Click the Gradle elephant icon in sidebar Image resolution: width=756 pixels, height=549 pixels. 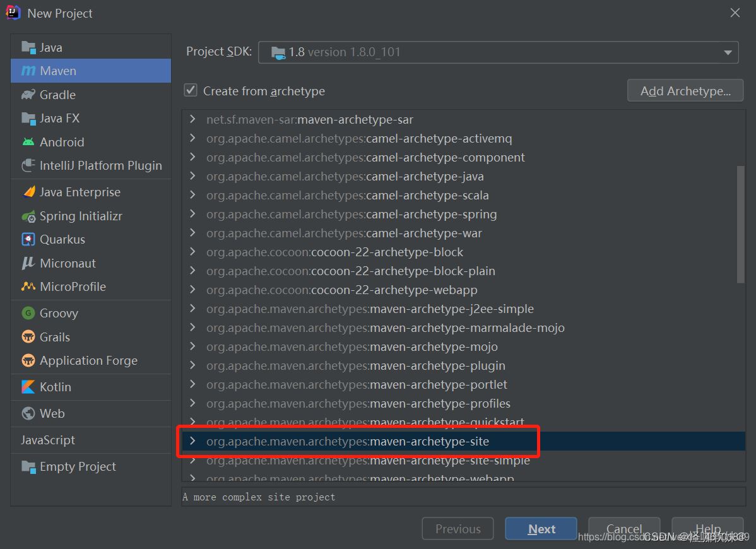(28, 95)
